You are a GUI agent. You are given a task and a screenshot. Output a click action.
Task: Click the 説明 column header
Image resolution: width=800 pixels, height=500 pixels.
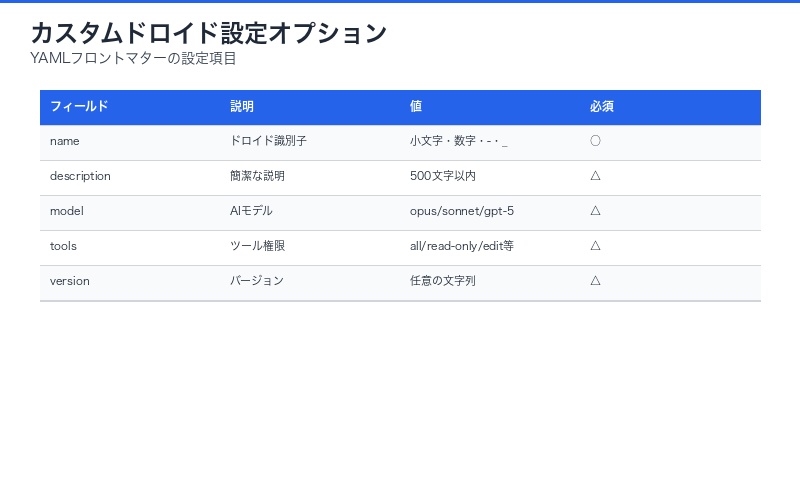[242, 107]
